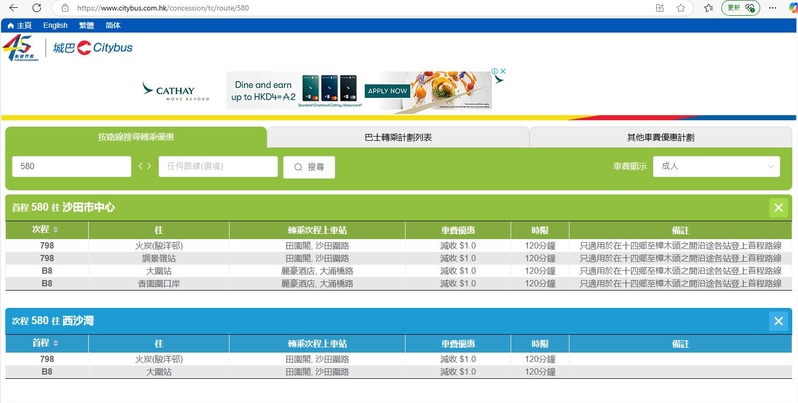Sort by 首程 column header arrow

[x=55, y=343]
